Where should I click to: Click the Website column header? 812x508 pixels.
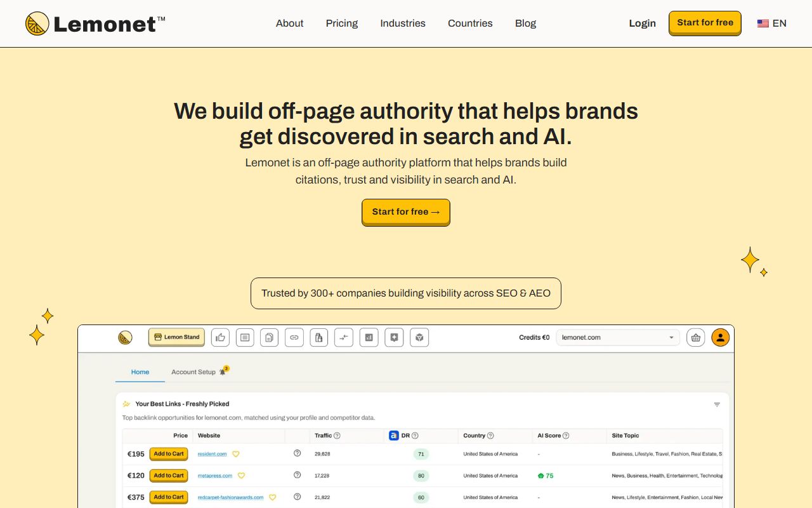pos(209,436)
